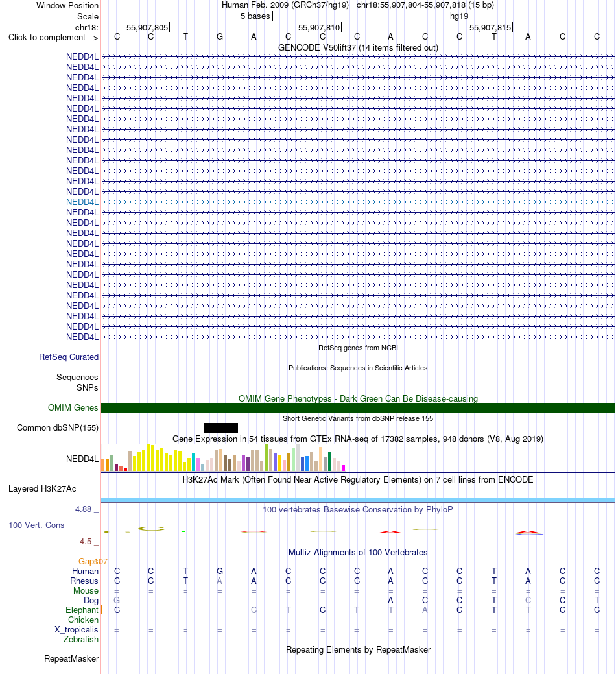Open 'Repeating Elements by RepeatMasker' title
Image resolution: width=616 pixels, height=674 pixels.
(358, 650)
